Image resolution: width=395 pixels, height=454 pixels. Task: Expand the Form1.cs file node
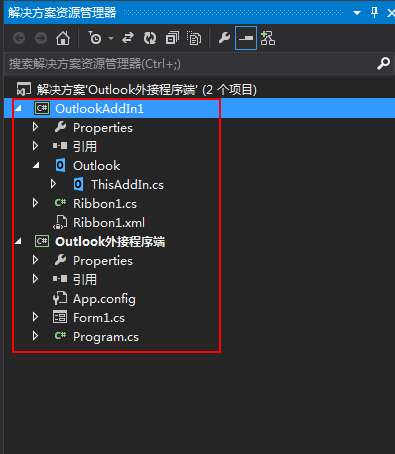35,317
